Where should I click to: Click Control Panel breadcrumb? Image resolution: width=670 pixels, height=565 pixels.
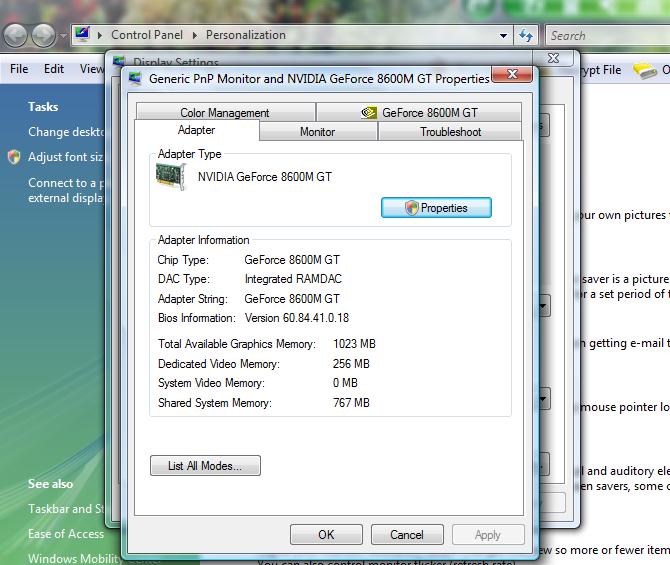click(x=147, y=35)
